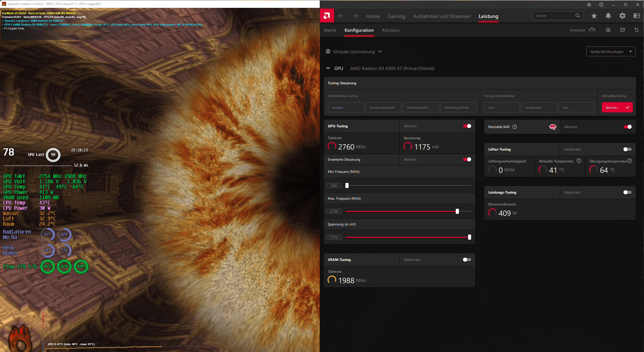Switch to the Advisors subtab
The image size is (644, 352).
click(391, 30)
